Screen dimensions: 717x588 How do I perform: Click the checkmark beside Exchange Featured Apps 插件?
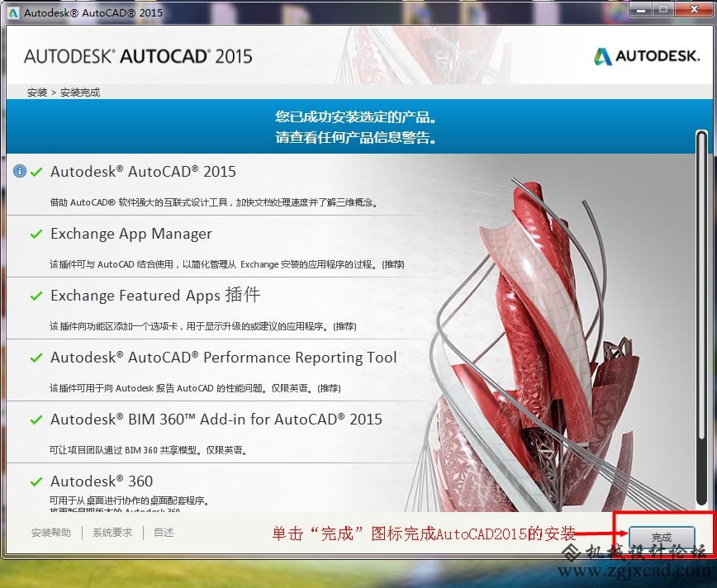tap(36, 296)
